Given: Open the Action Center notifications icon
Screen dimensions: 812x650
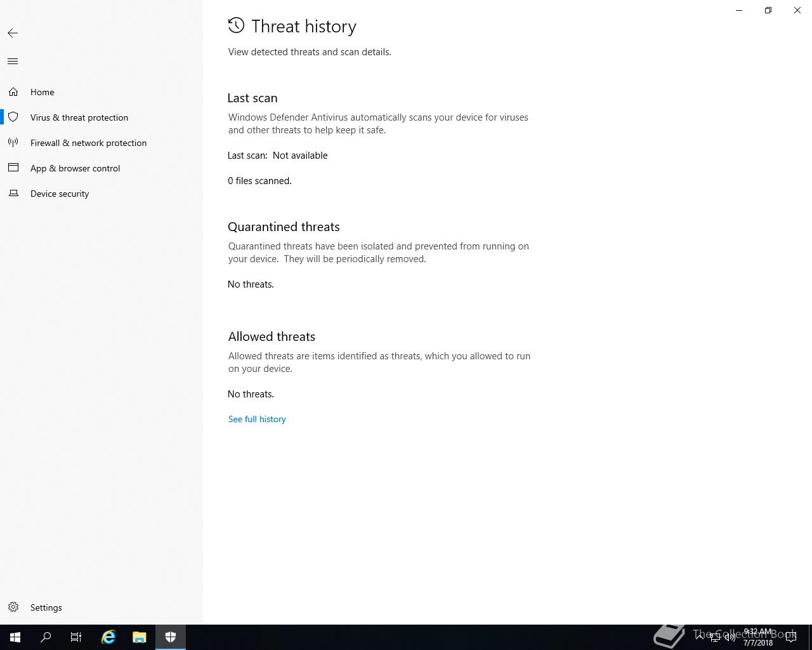Looking at the screenshot, I should tap(791, 637).
